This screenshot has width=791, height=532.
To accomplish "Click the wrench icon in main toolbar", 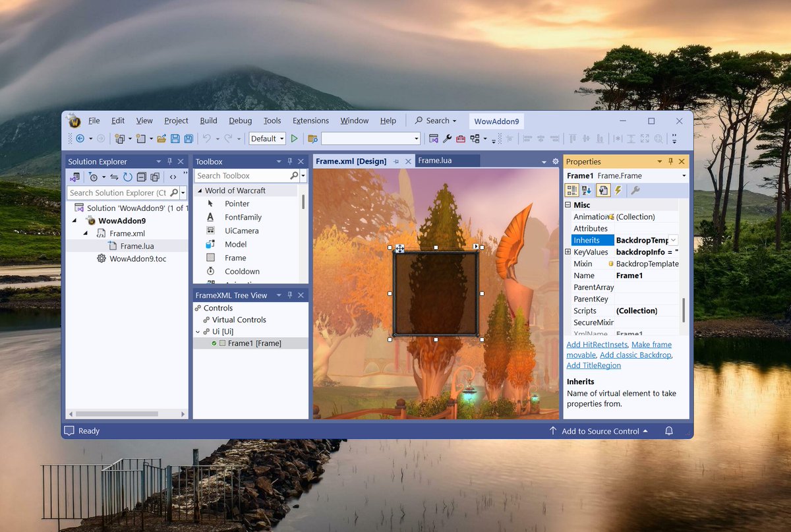I will coord(447,138).
